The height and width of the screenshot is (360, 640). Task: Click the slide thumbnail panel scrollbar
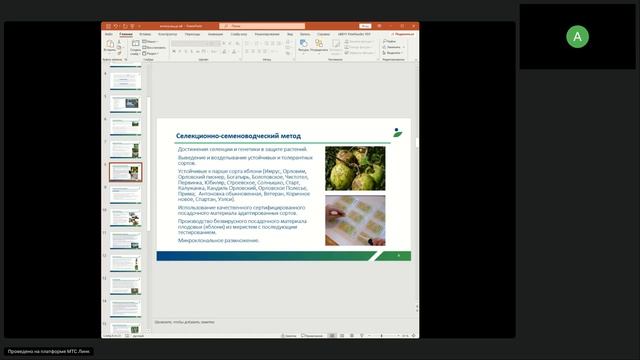click(148, 163)
